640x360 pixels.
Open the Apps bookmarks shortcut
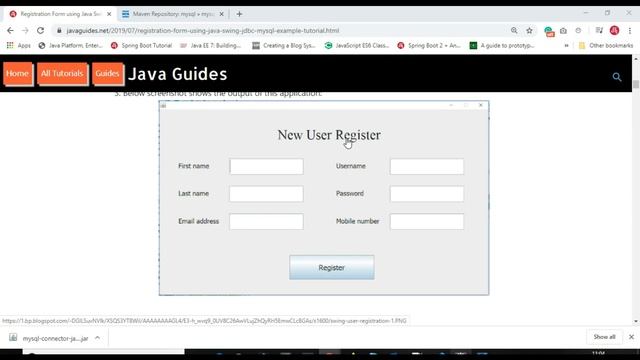click(x=19, y=46)
